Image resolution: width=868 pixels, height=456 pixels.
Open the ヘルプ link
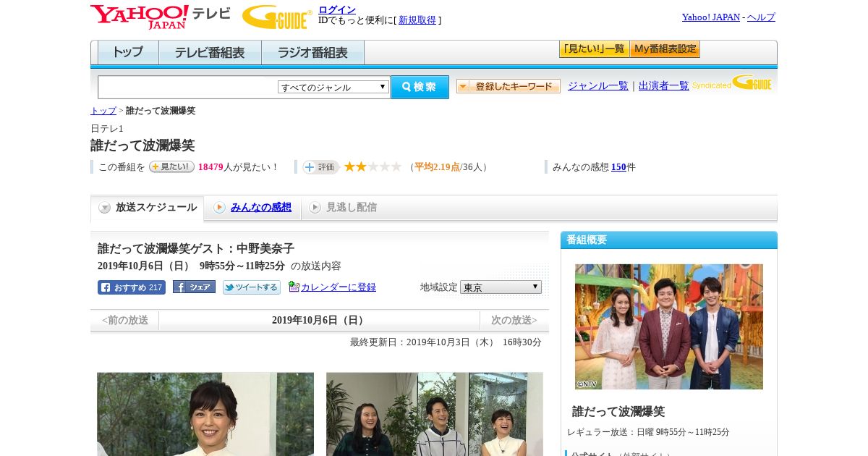(761, 17)
